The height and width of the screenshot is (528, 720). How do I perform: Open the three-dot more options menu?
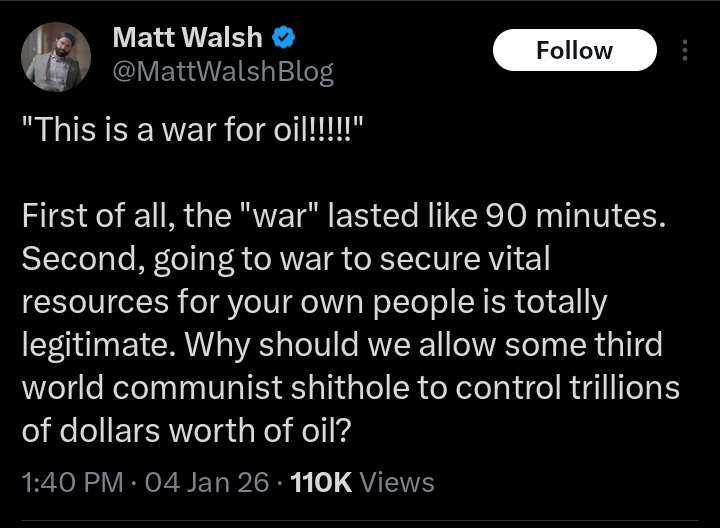[685, 51]
